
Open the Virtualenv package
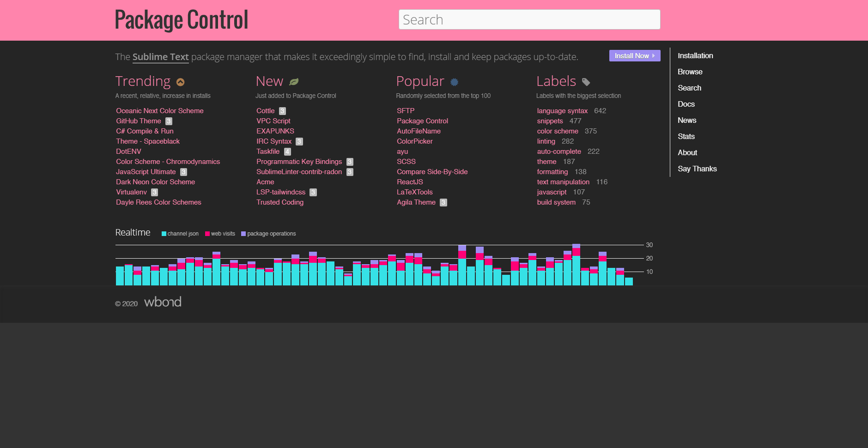tap(131, 192)
